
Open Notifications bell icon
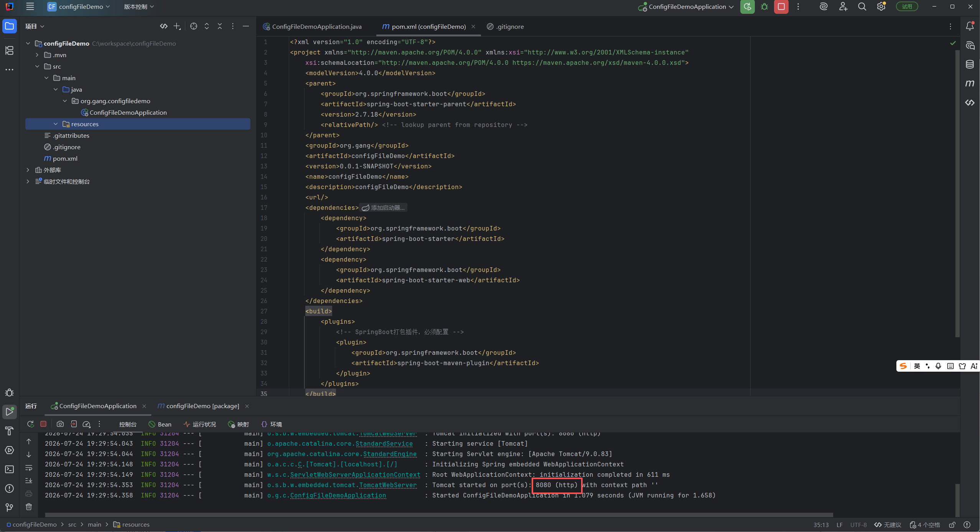(970, 26)
